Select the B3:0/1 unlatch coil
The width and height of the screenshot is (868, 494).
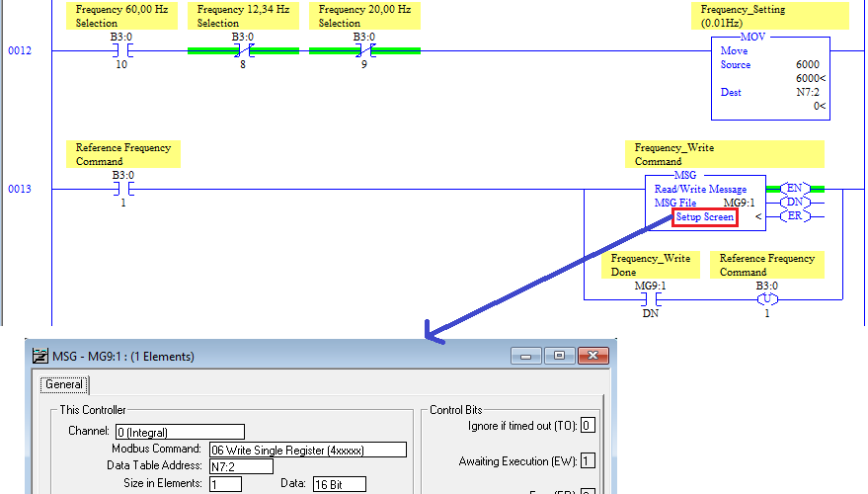[767, 299]
